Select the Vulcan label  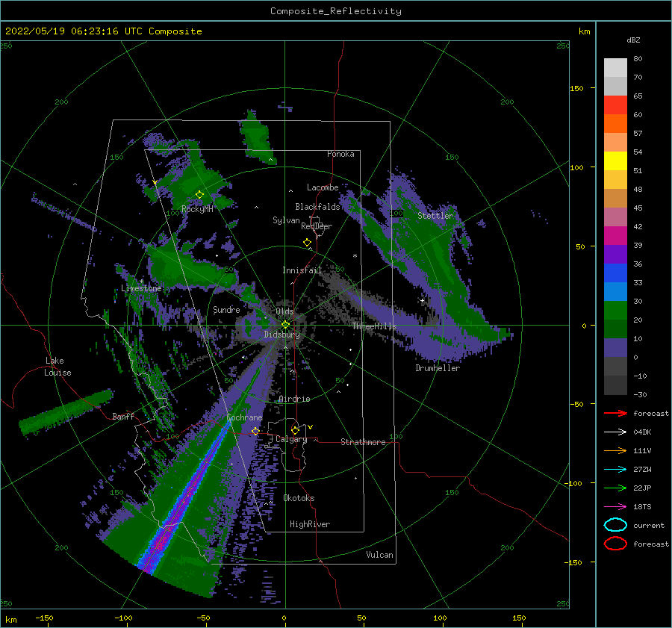pos(379,555)
